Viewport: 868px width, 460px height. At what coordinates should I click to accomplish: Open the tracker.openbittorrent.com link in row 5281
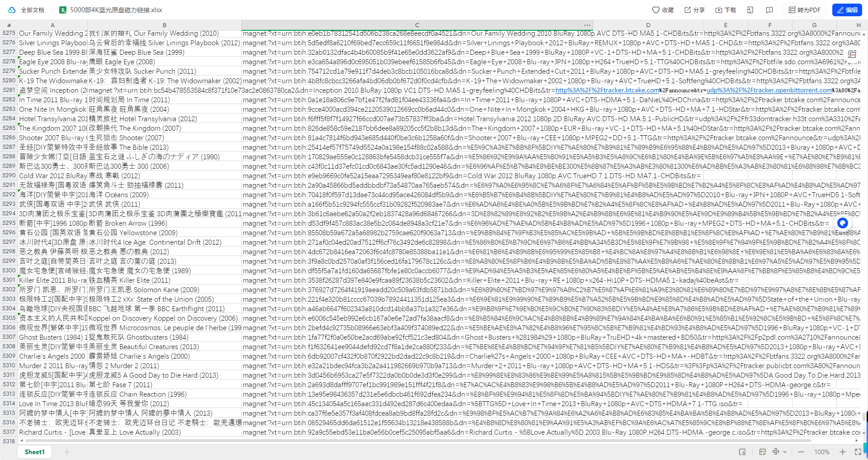769,90
